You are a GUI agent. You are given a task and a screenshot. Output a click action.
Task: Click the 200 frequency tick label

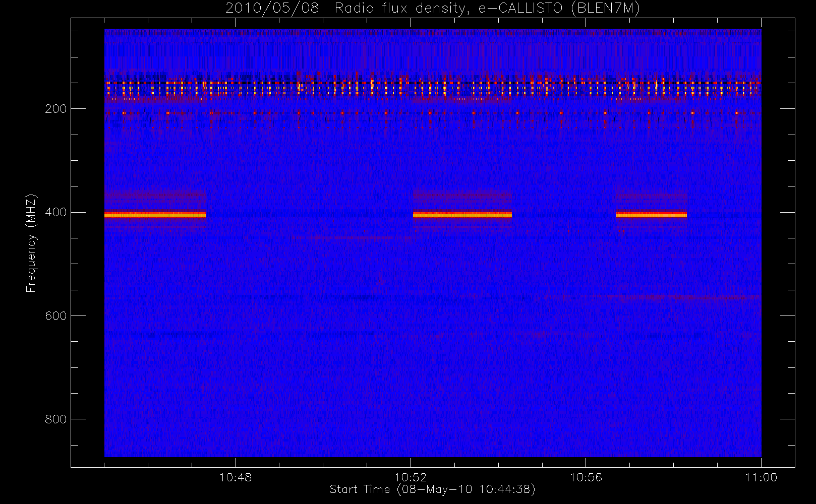point(55,109)
